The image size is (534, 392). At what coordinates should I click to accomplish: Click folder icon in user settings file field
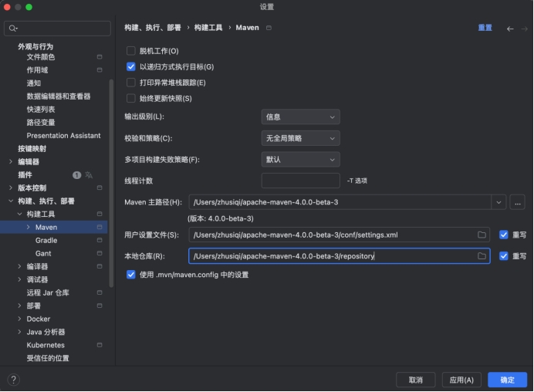pyautogui.click(x=482, y=235)
